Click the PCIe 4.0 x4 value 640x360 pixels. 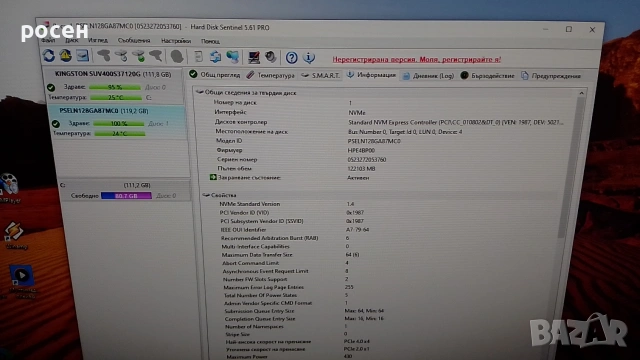point(357,341)
